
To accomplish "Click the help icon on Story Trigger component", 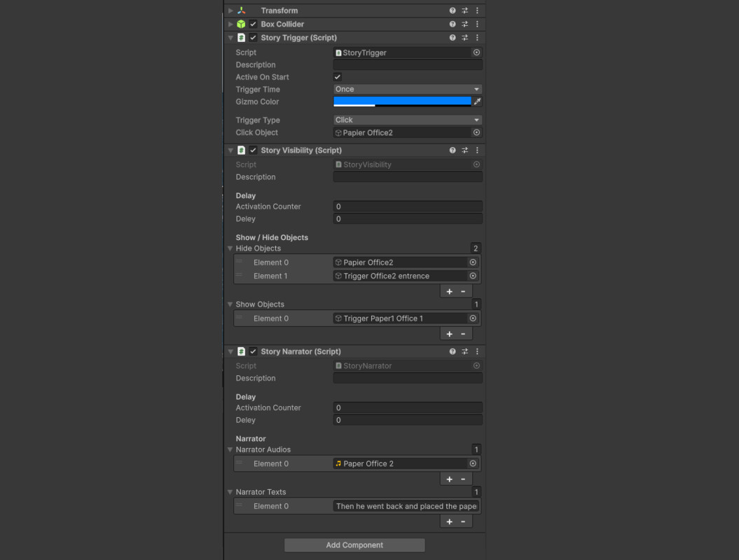I will coord(452,37).
